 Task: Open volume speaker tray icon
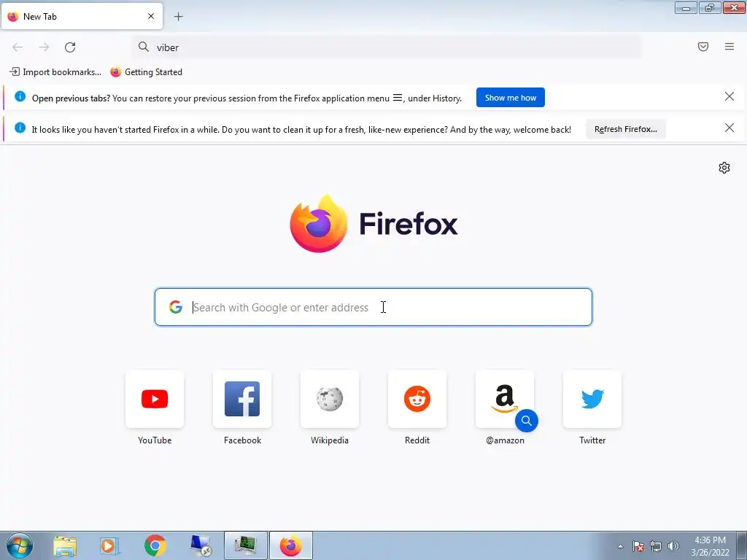(x=673, y=546)
